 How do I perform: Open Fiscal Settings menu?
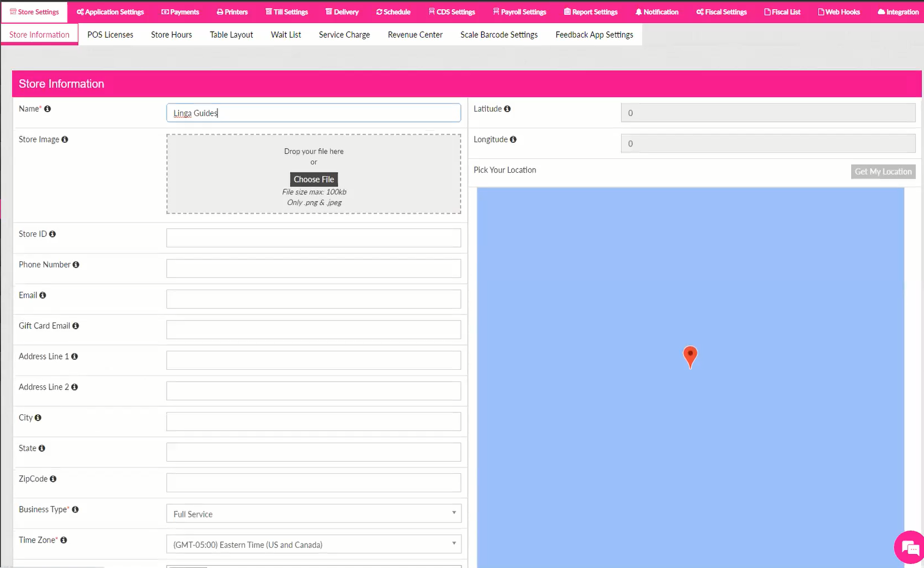click(722, 12)
